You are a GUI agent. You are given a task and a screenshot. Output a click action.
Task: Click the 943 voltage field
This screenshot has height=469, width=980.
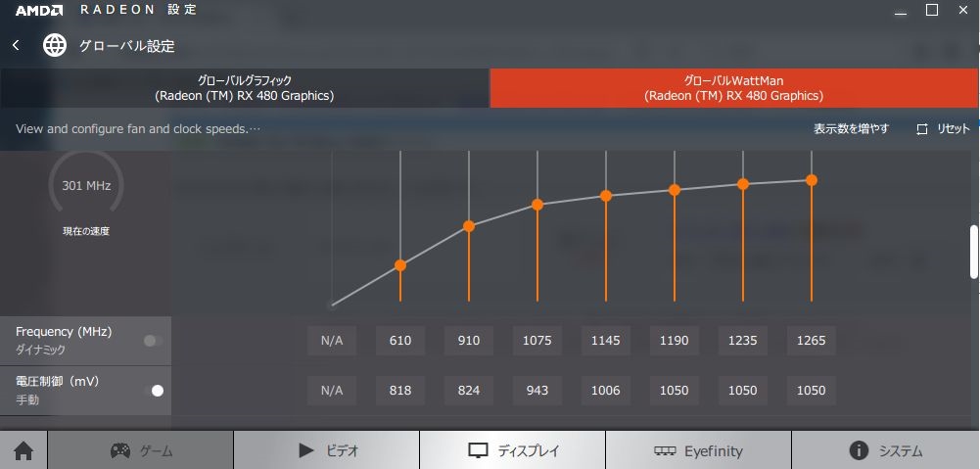(x=537, y=391)
